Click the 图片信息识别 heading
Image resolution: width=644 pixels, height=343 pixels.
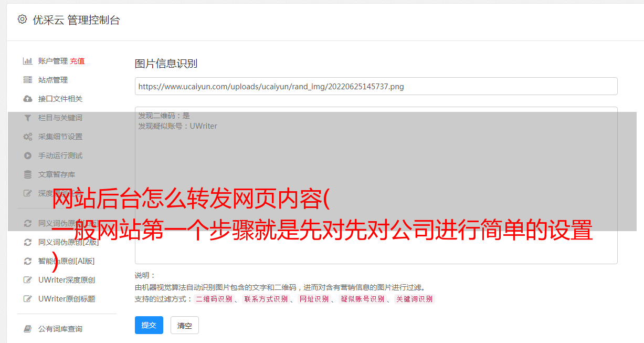click(x=166, y=64)
